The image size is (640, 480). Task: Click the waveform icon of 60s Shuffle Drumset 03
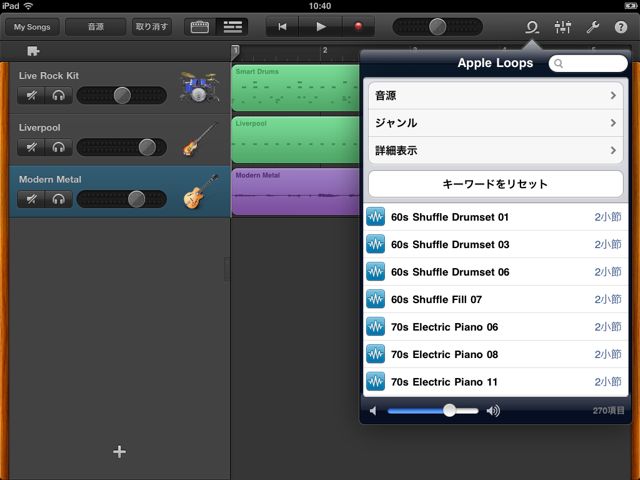click(375, 244)
